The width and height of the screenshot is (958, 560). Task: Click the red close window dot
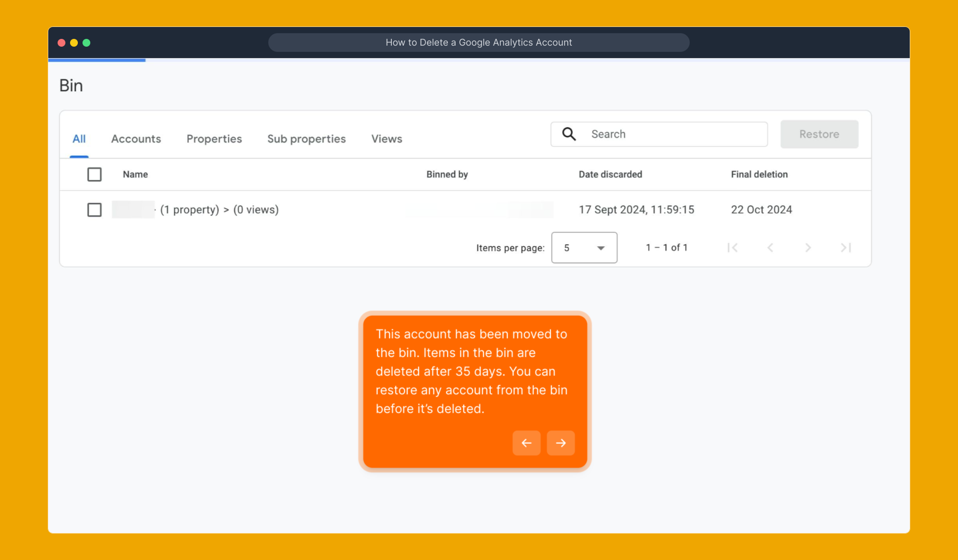pos(61,43)
